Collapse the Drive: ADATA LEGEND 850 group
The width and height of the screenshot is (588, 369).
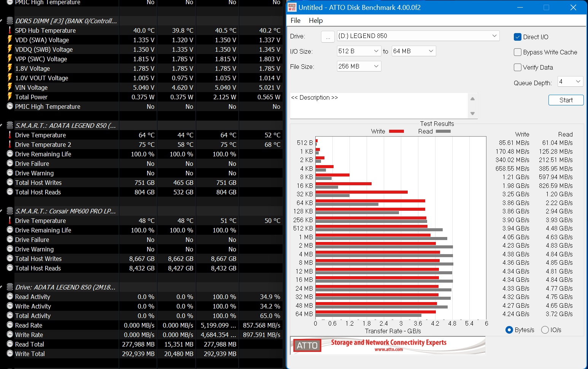click(2, 287)
